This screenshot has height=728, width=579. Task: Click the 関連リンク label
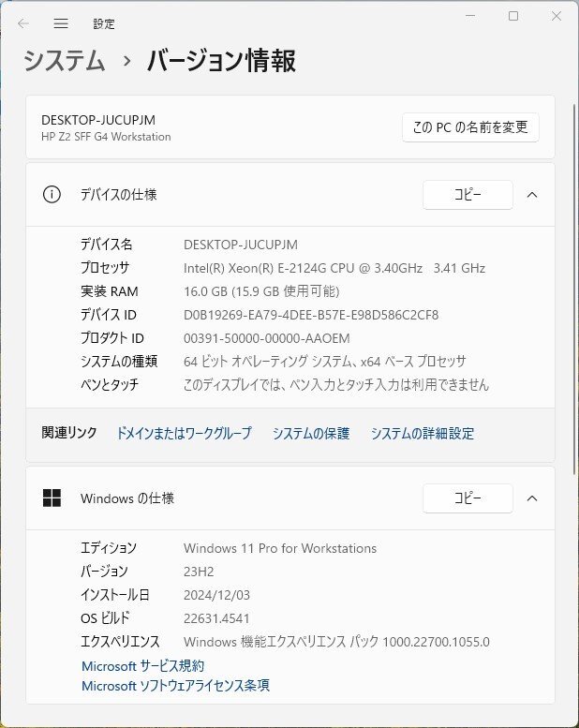(x=69, y=432)
